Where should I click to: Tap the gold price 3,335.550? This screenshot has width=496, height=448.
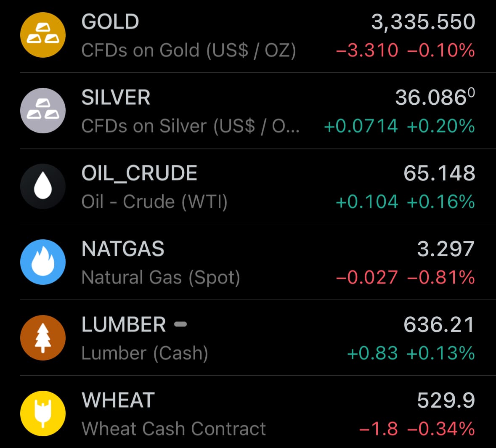coord(423,22)
